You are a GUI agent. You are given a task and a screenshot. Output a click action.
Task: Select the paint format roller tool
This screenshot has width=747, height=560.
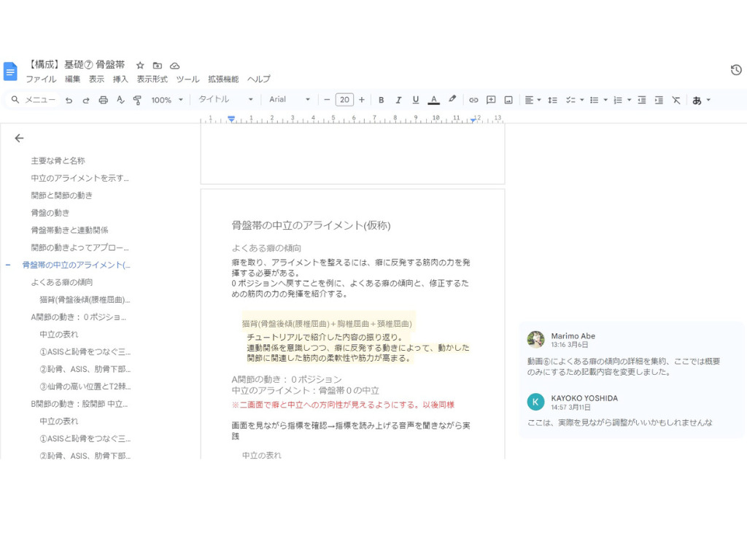tap(137, 100)
